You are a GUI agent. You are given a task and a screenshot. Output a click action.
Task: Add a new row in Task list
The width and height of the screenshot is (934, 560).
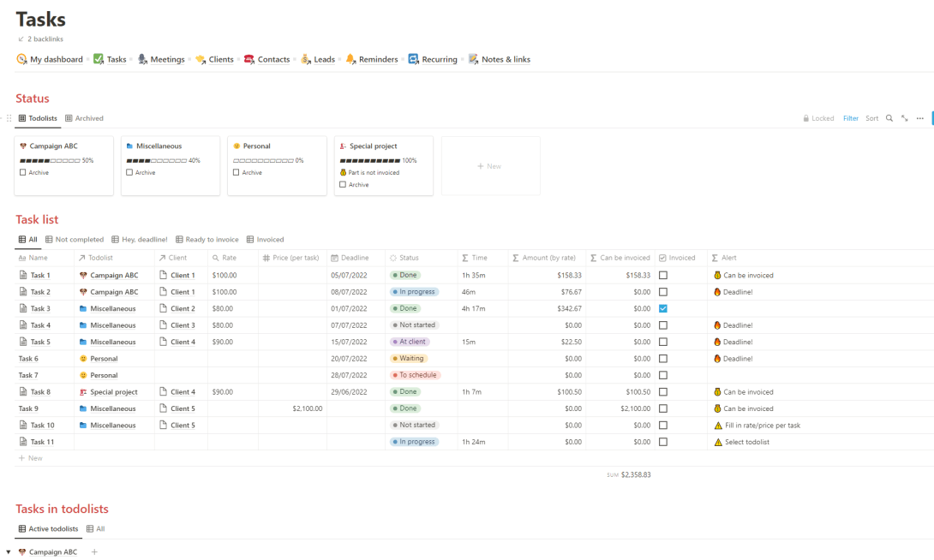pos(30,458)
